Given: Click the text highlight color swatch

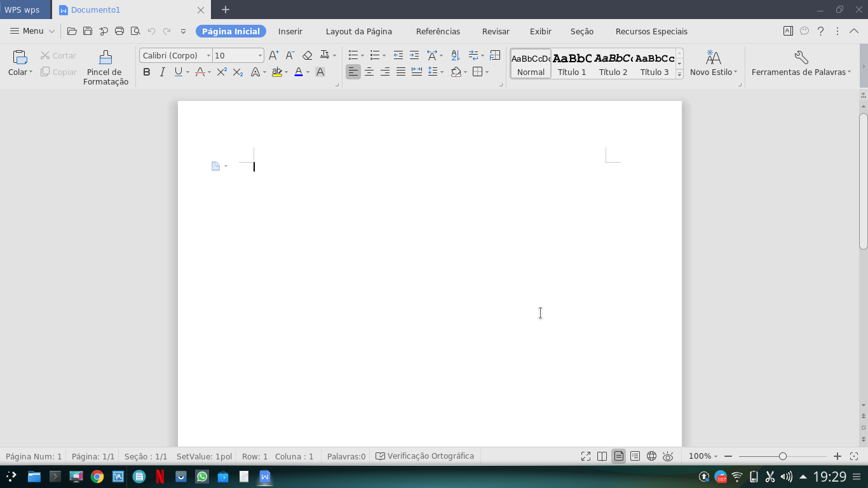Looking at the screenshot, I should 276,72.
